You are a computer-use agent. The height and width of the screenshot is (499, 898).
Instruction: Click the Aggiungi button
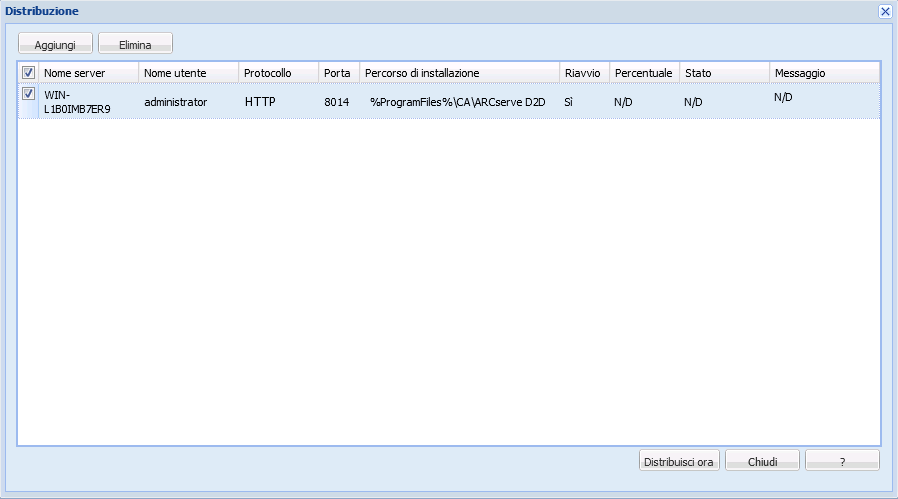click(x=55, y=44)
